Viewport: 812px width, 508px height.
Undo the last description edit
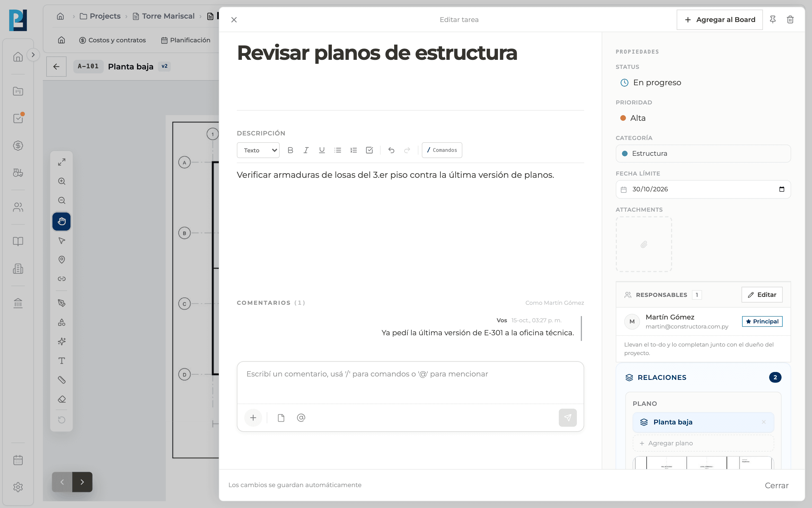pos(391,150)
